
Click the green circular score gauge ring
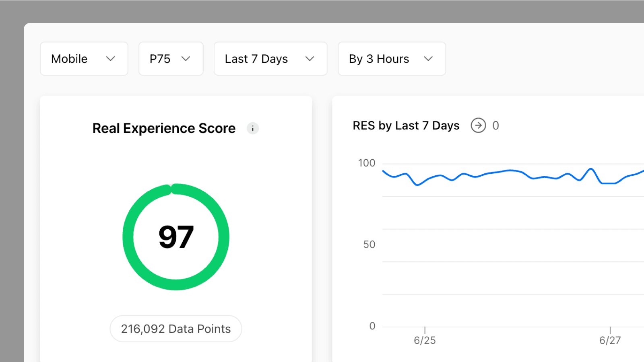point(128,237)
